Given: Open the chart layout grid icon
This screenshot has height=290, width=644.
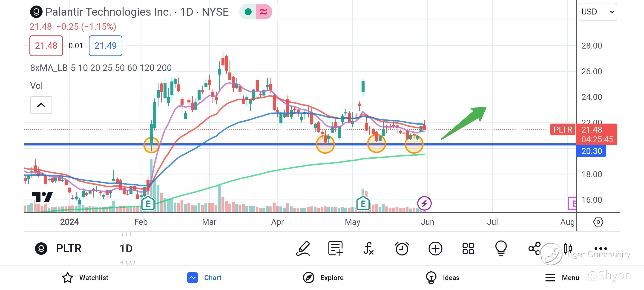Looking at the screenshot, I should coord(468,249).
